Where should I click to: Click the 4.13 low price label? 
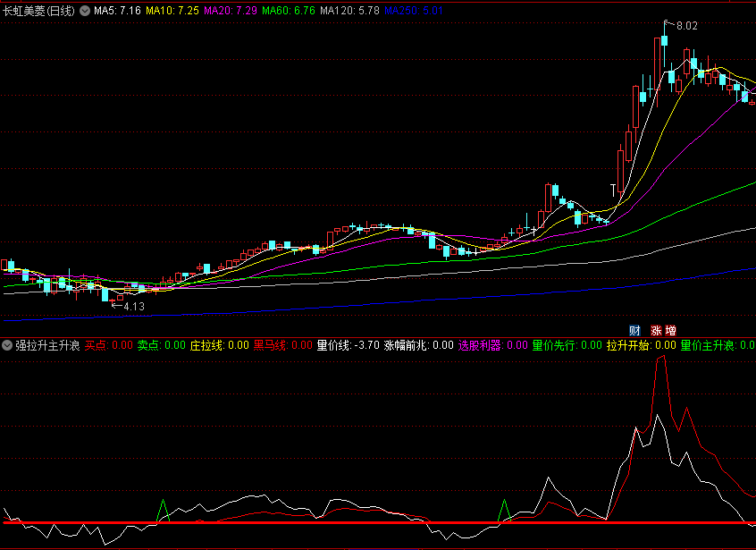pyautogui.click(x=134, y=307)
